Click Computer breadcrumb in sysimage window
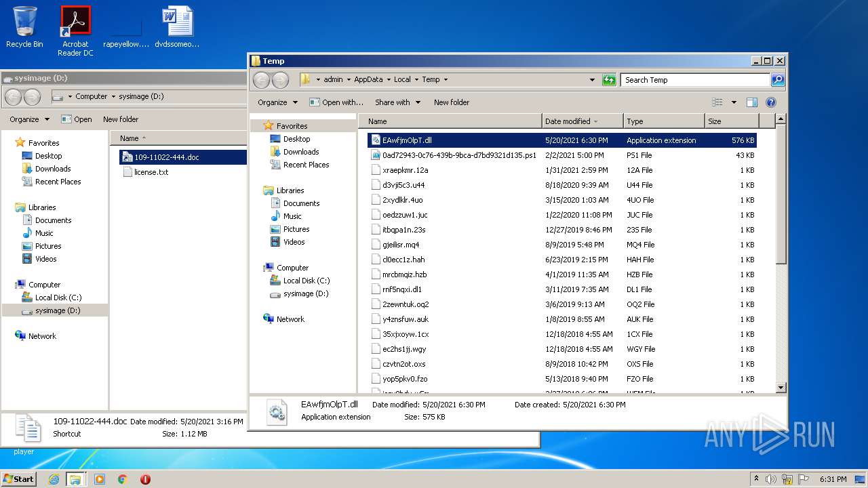 click(92, 97)
